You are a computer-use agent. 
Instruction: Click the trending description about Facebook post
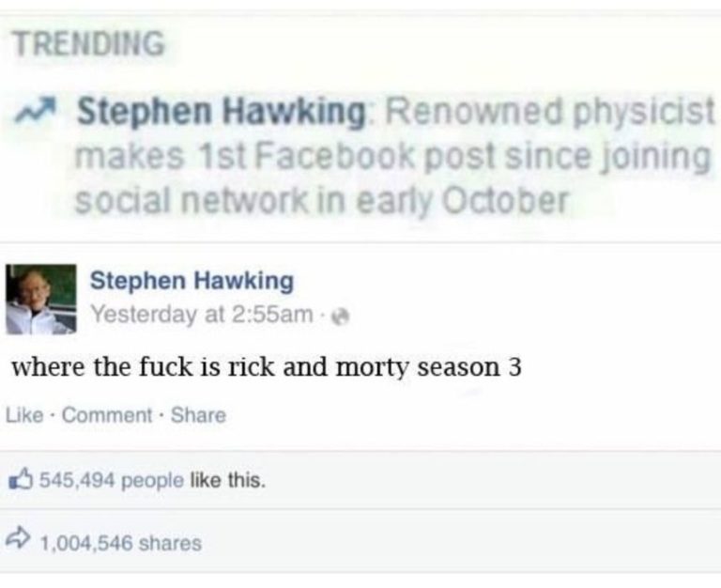tap(395, 157)
